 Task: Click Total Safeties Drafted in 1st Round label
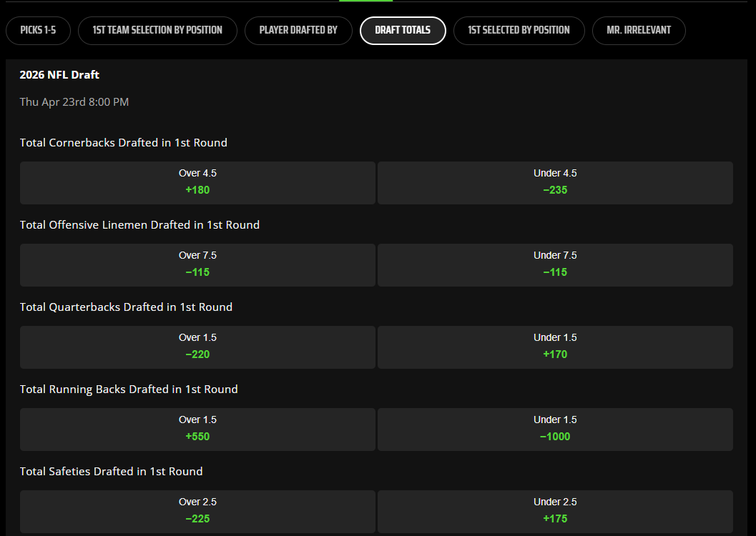[x=112, y=472]
